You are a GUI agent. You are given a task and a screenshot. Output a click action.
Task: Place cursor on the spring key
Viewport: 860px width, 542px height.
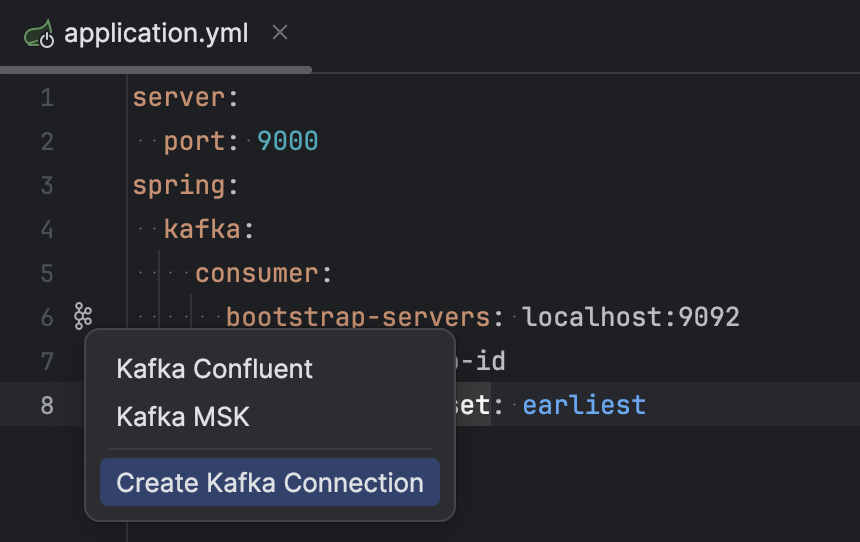[x=179, y=186]
